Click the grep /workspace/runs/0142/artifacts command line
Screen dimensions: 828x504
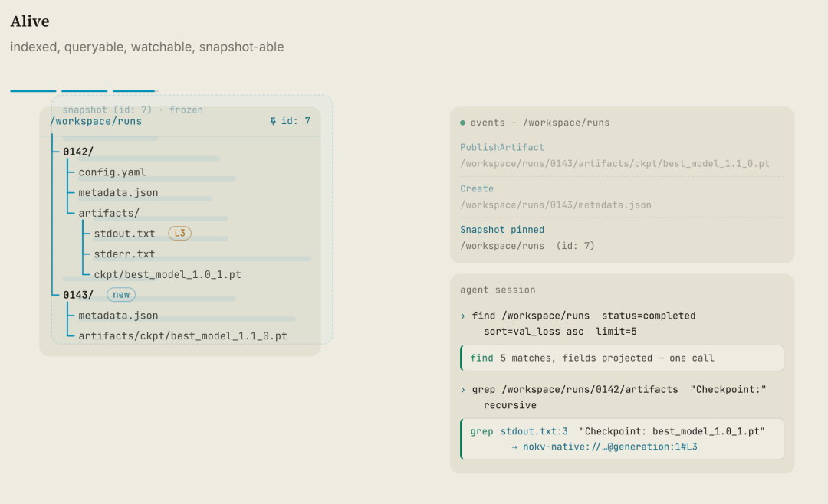point(619,390)
